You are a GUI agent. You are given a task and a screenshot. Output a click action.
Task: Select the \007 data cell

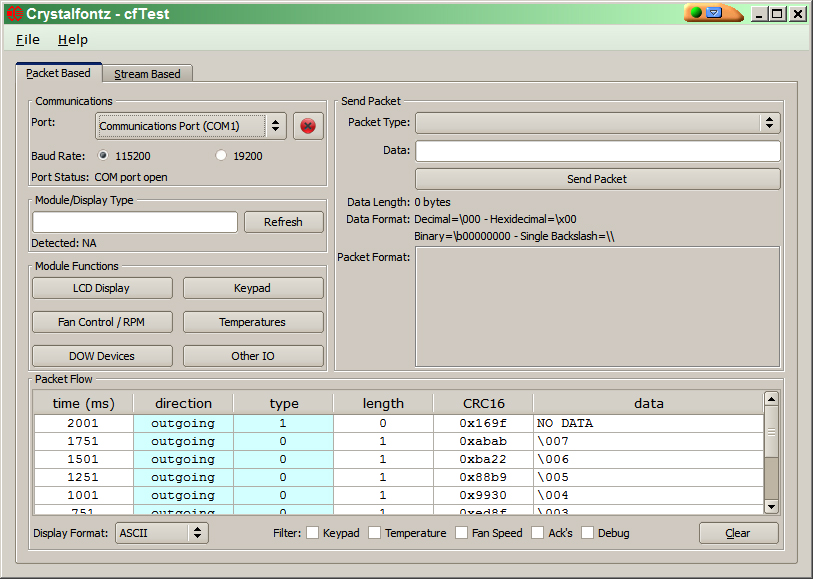(649, 441)
